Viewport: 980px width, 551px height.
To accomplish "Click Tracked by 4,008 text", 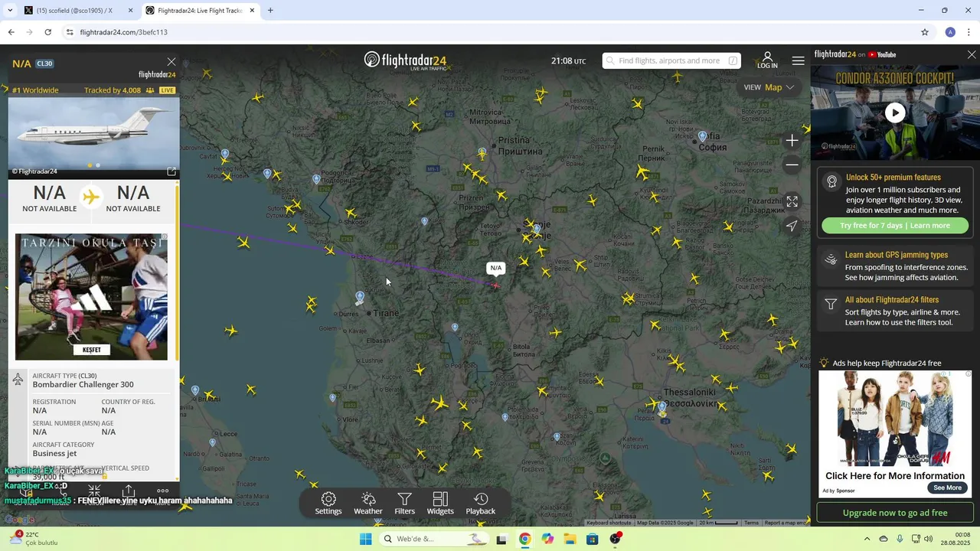I will pyautogui.click(x=113, y=90).
